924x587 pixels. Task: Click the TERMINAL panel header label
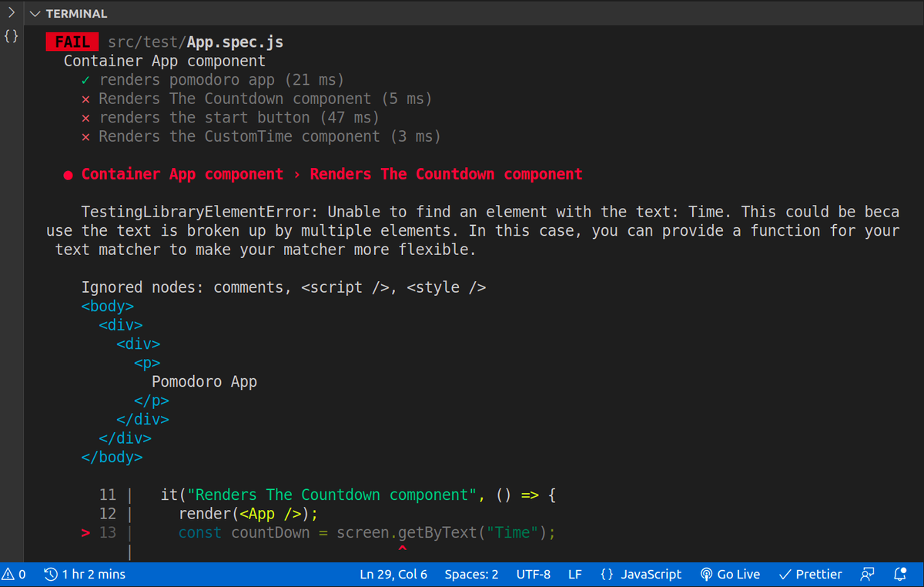76,14
